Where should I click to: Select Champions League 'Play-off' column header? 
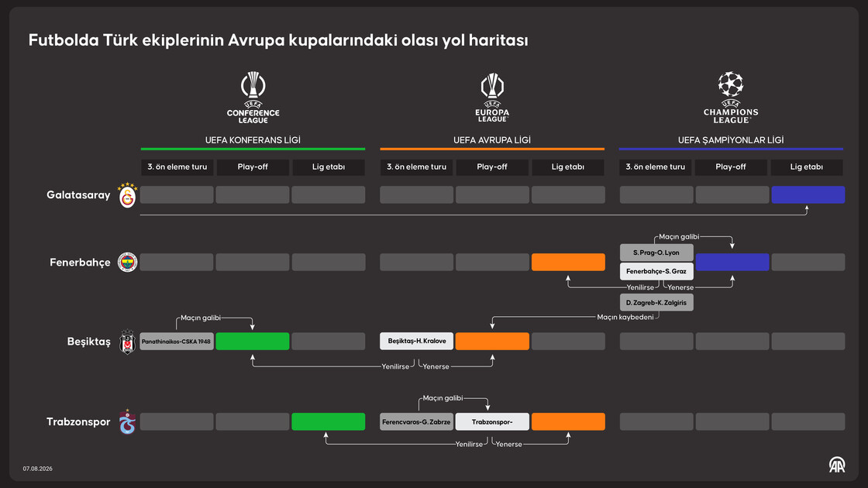pos(731,167)
